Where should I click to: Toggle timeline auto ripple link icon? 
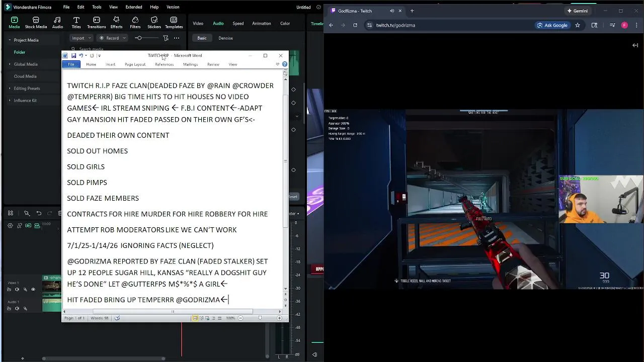click(x=28, y=226)
